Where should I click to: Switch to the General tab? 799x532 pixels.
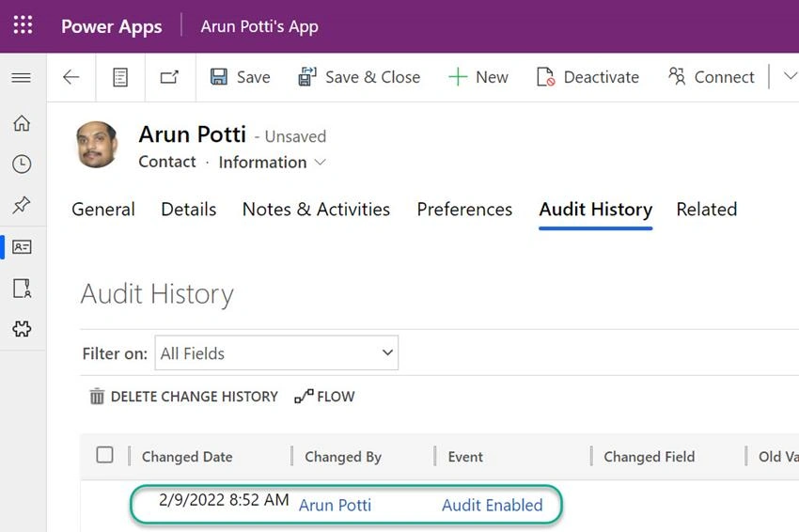coord(103,210)
